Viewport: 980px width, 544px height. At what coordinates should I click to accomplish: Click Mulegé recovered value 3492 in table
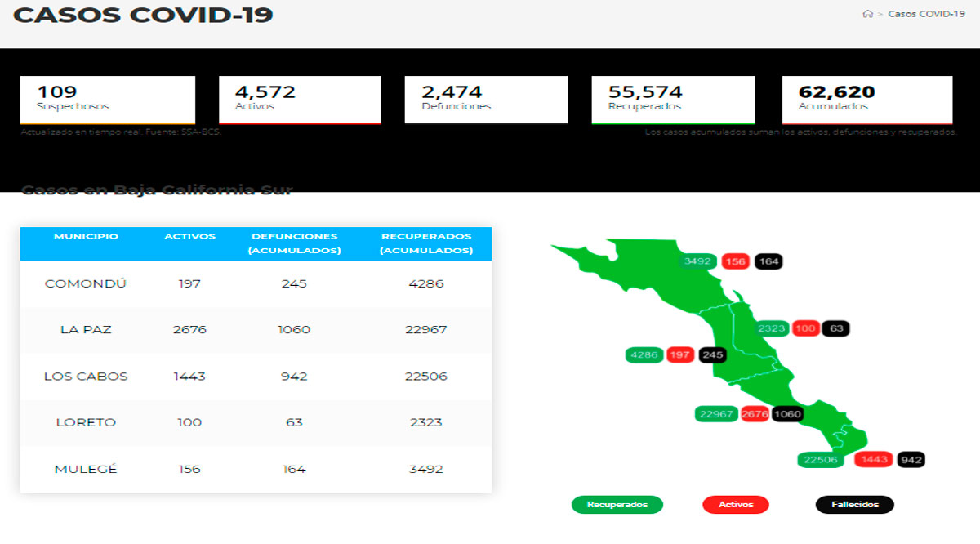425,469
